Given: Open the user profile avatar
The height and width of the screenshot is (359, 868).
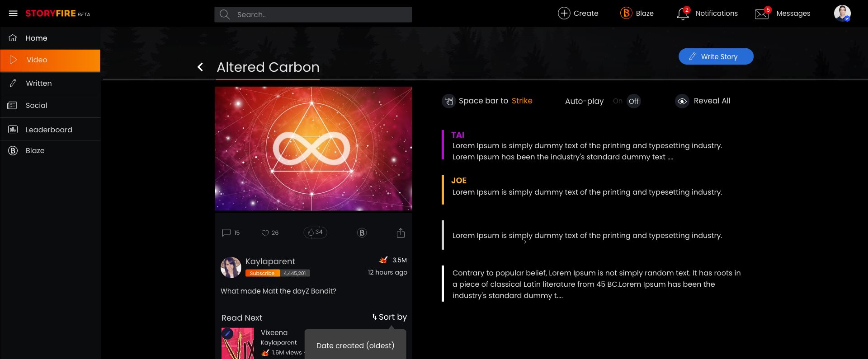Looking at the screenshot, I should coord(842,13).
